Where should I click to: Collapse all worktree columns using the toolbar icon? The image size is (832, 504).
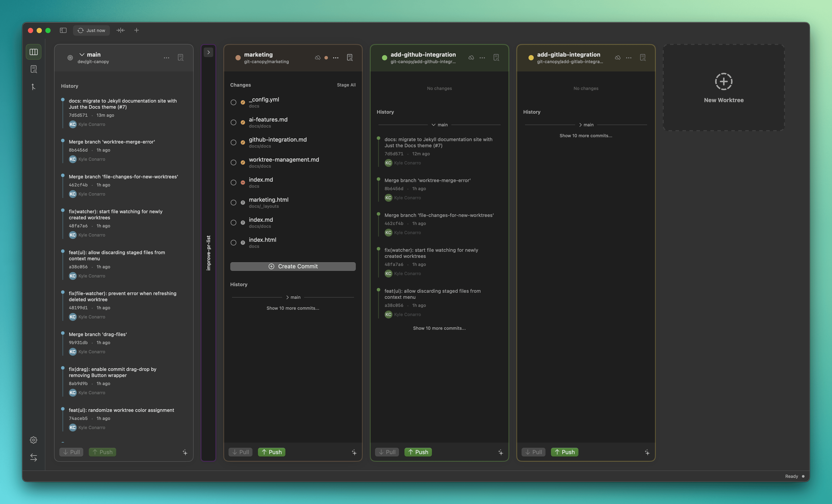pos(121,30)
